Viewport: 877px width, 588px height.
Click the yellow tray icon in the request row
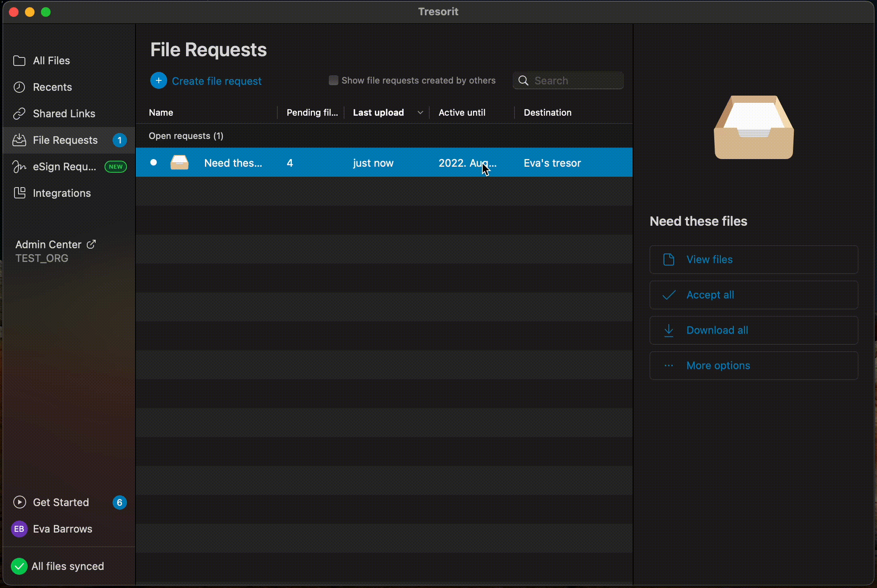point(180,163)
